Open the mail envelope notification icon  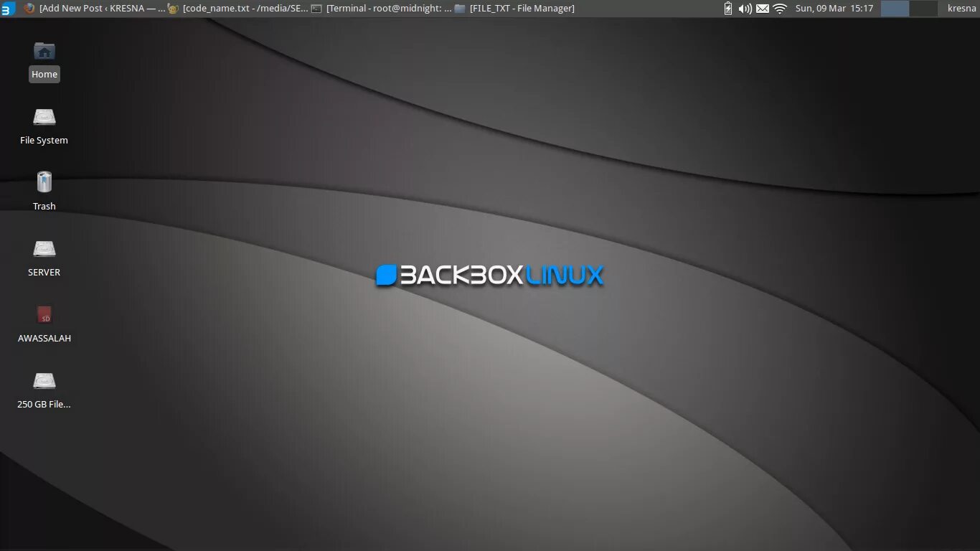tap(763, 9)
